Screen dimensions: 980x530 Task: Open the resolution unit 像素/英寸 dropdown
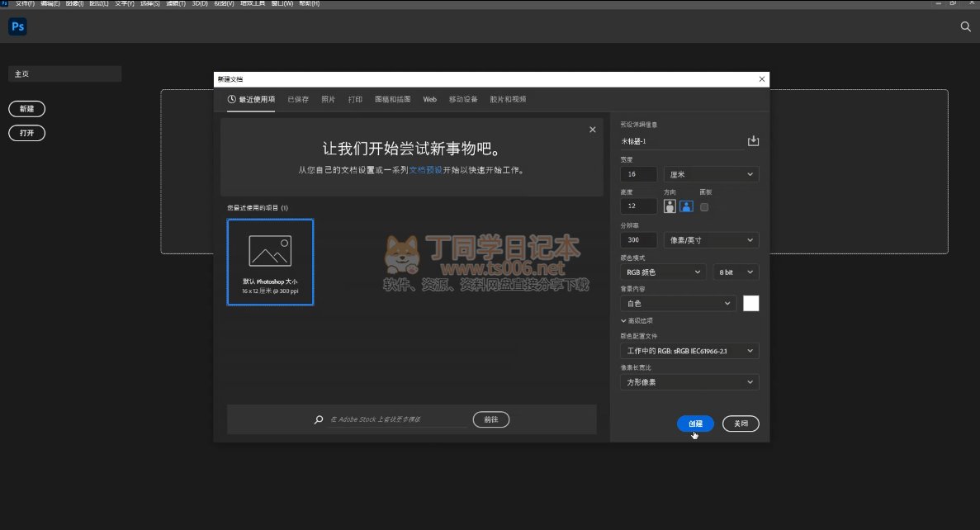[x=711, y=240]
